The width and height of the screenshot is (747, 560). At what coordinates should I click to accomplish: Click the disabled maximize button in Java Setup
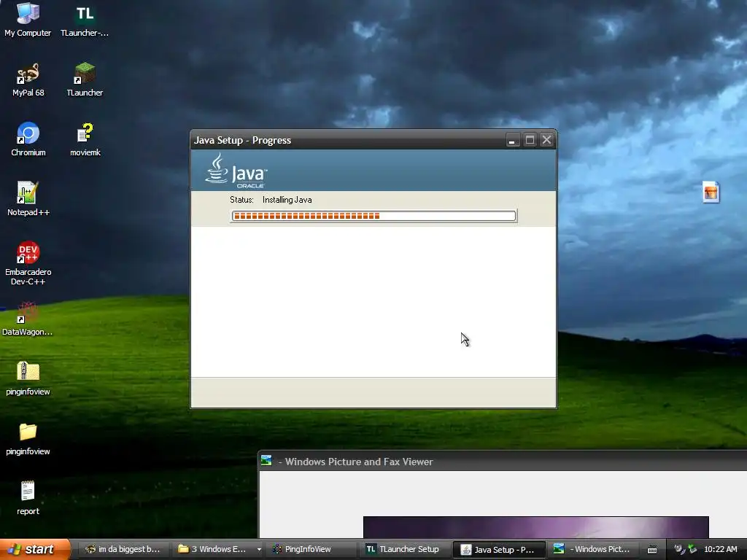click(530, 140)
